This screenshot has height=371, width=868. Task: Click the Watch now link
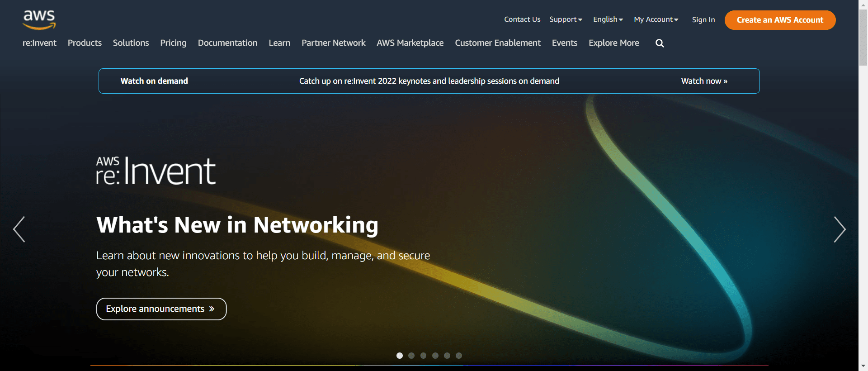(704, 81)
